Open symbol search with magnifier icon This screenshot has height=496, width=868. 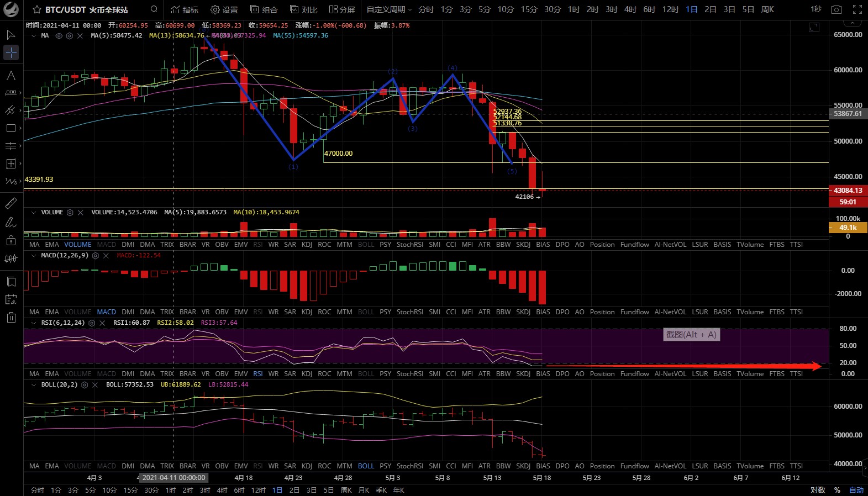[154, 9]
